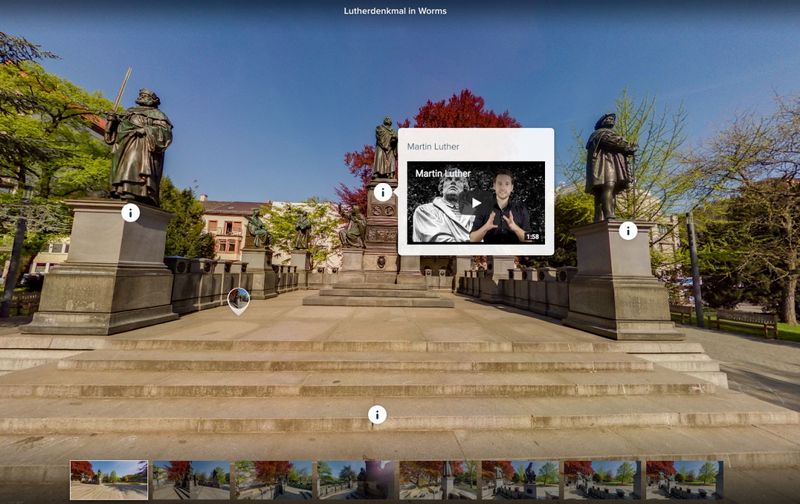Click the 1:58 video duration badge
Image resolution: width=800 pixels, height=504 pixels.
pos(532,237)
